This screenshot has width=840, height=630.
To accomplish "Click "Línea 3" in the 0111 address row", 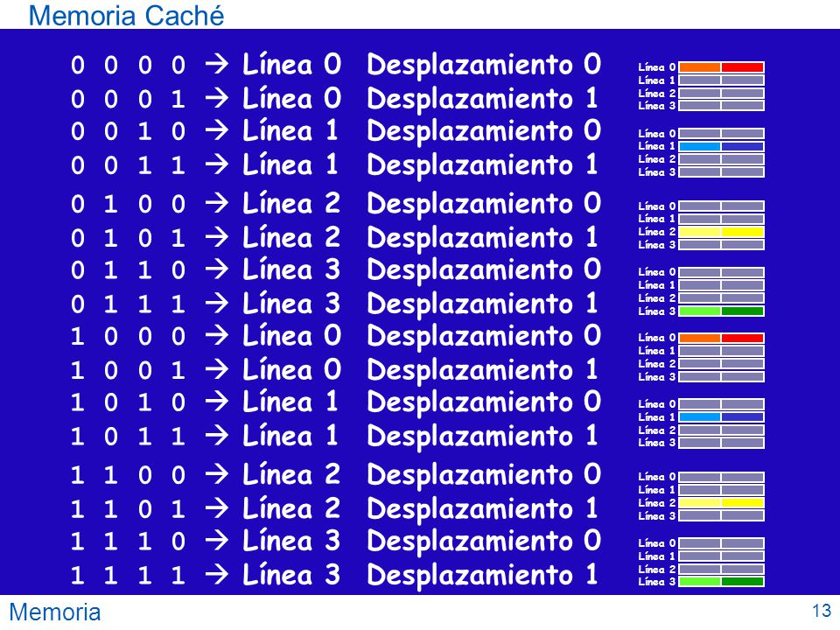I will [292, 304].
